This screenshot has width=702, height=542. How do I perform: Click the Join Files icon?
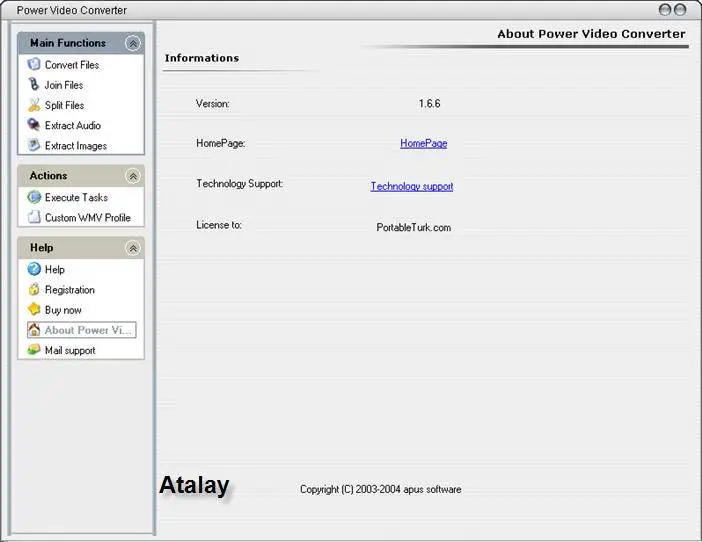coord(34,85)
